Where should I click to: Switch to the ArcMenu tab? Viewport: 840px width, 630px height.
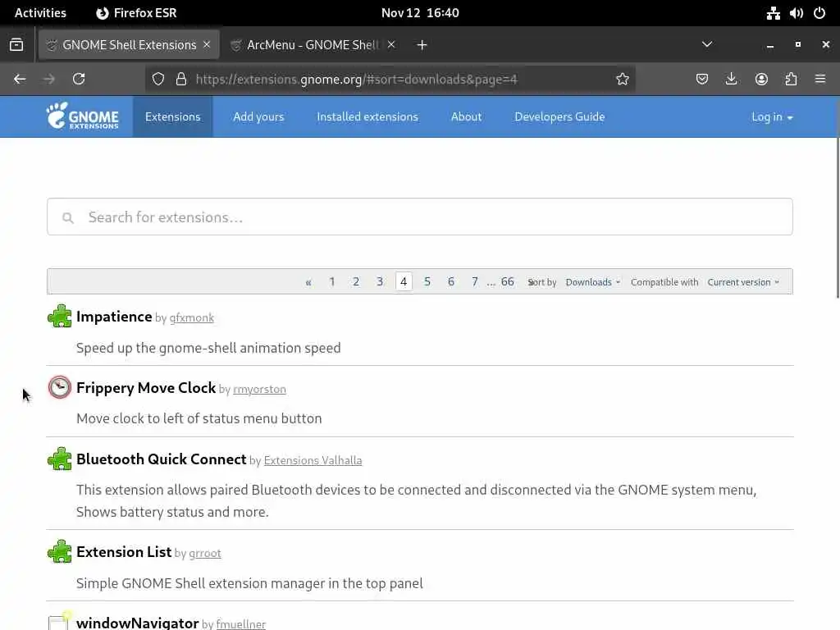pos(313,45)
